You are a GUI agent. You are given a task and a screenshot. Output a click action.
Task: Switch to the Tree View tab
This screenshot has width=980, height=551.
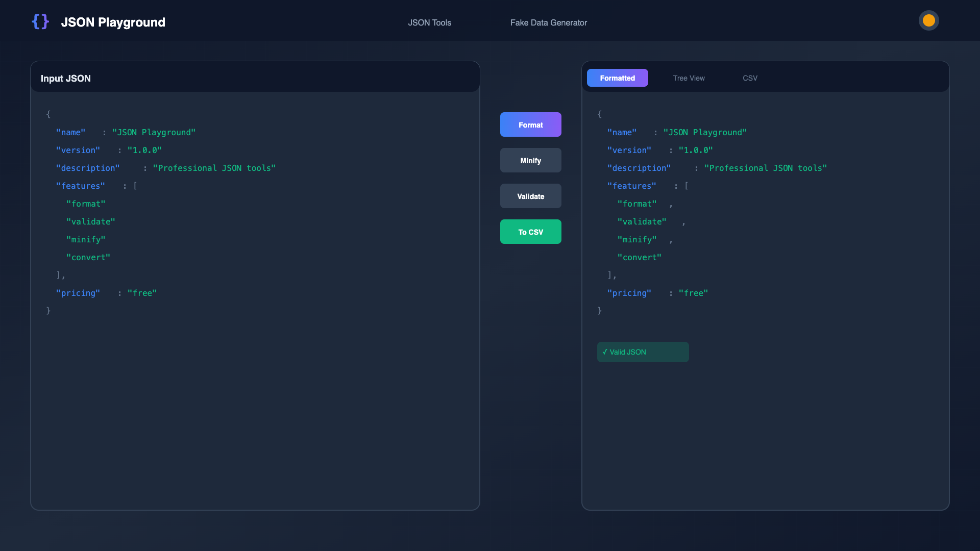pos(689,78)
